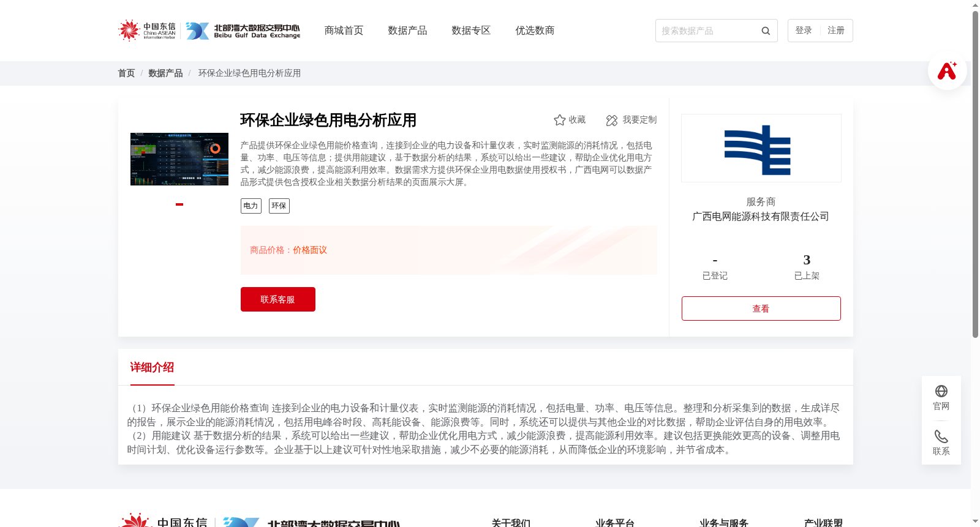Click the 已登记 label
Screen dimensions: 980x527
pos(715,276)
